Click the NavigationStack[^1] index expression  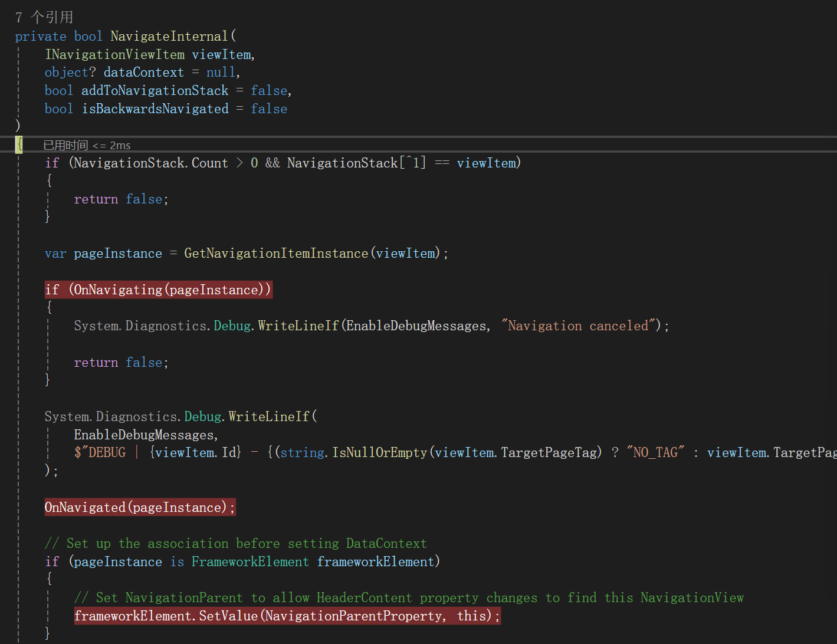click(356, 163)
